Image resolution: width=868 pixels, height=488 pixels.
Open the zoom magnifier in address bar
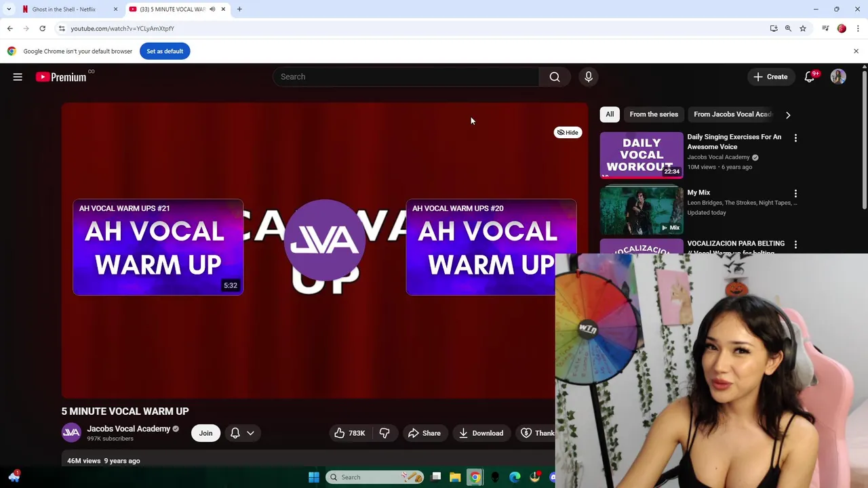coord(788,28)
